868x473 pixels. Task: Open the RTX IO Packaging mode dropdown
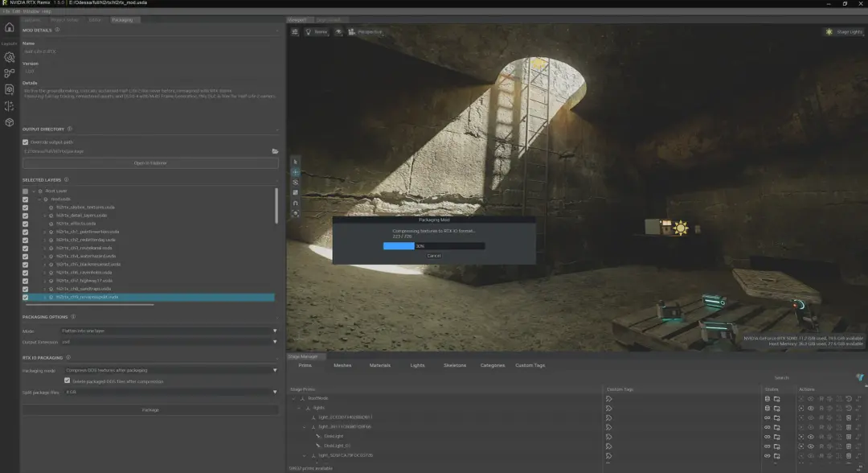pos(172,370)
